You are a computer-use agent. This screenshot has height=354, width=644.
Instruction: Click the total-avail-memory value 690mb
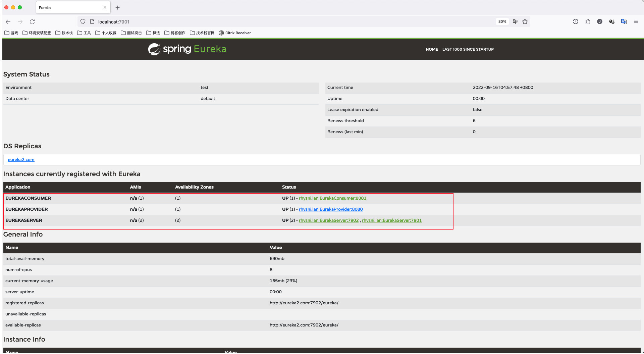[277, 259]
